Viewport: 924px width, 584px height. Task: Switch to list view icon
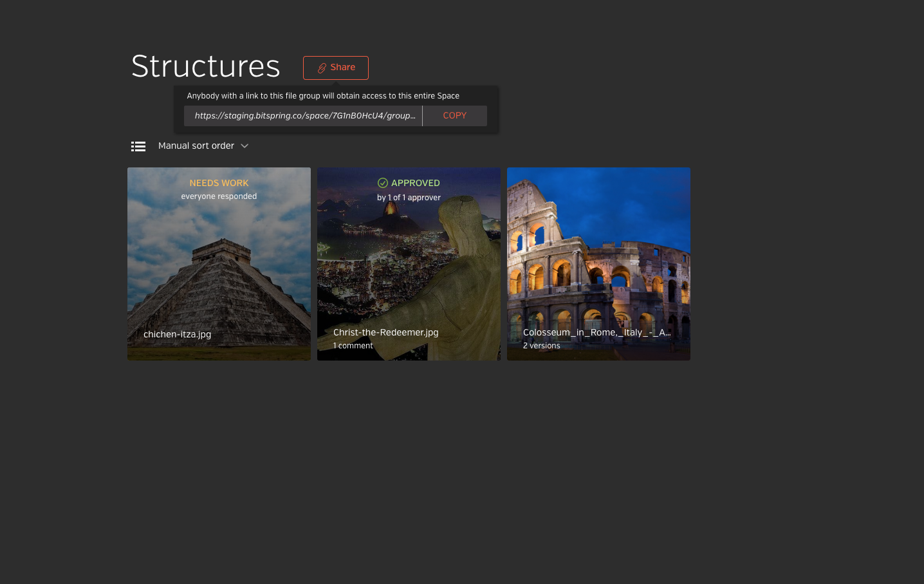pos(138,146)
